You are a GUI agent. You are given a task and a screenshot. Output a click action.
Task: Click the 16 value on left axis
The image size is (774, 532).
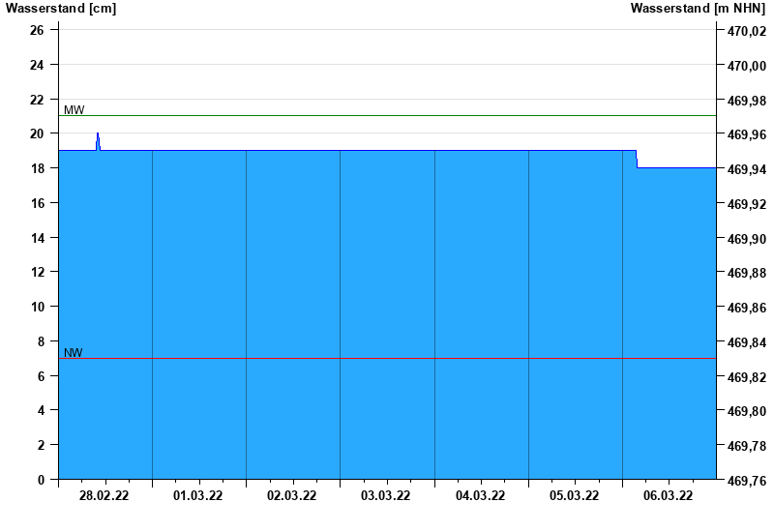pyautogui.click(x=37, y=203)
